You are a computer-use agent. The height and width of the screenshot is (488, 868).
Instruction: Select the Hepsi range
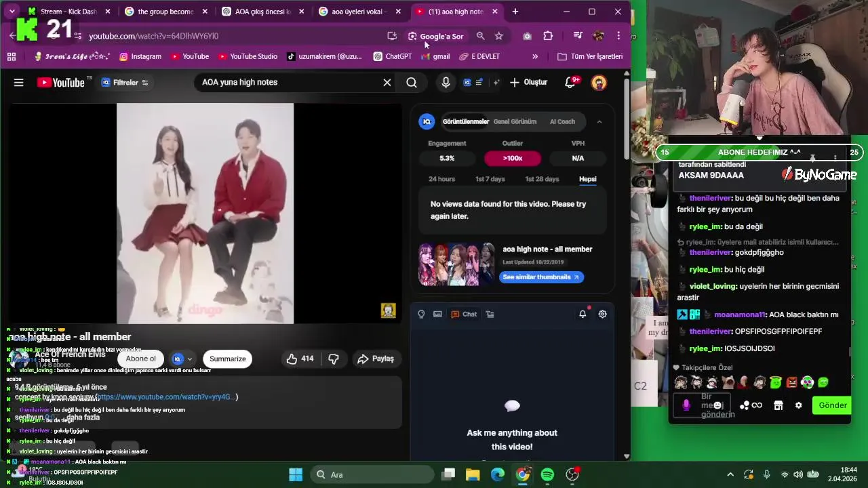point(588,179)
